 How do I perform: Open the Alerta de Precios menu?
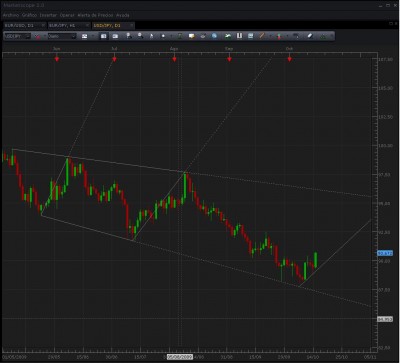(x=95, y=15)
